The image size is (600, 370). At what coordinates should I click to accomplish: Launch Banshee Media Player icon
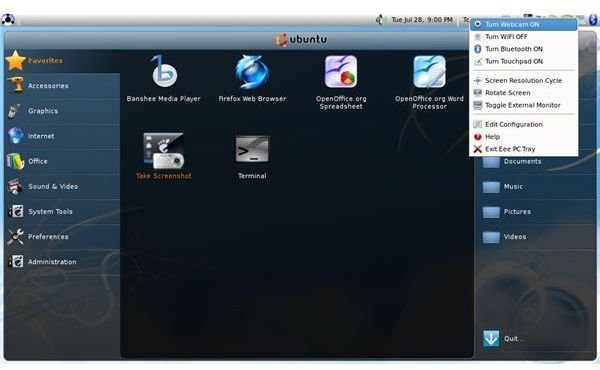[164, 71]
